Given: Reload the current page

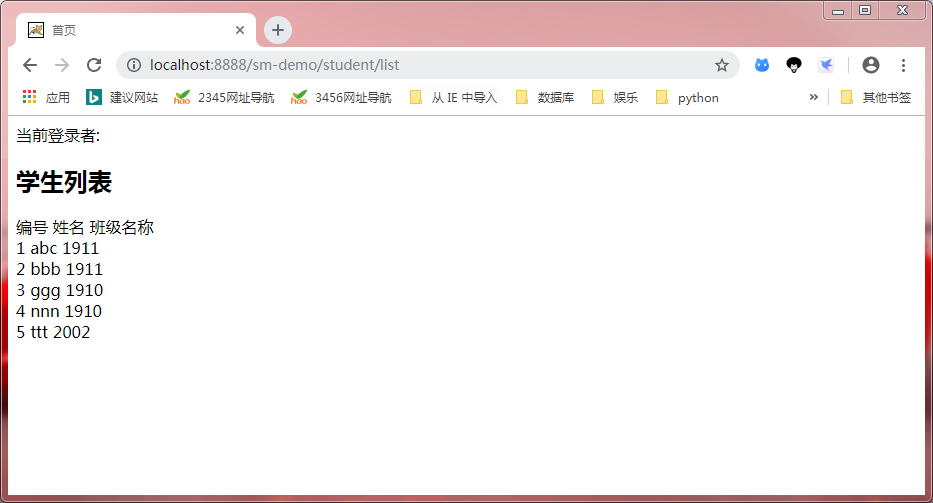Looking at the screenshot, I should point(94,65).
